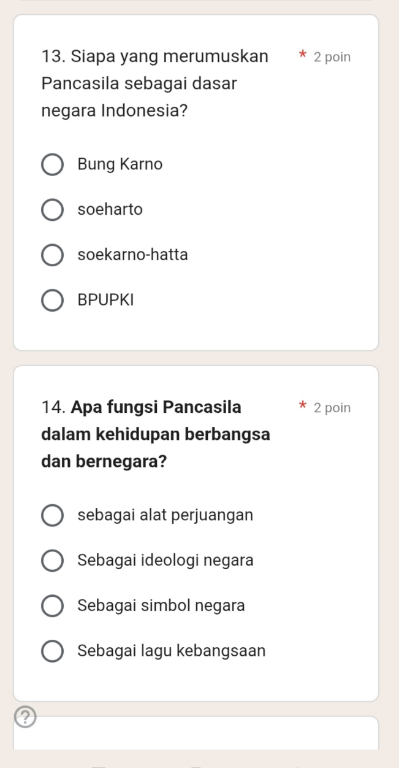Click the question 14 bold title text
Viewport: 399px width, 768px height.
point(156,434)
